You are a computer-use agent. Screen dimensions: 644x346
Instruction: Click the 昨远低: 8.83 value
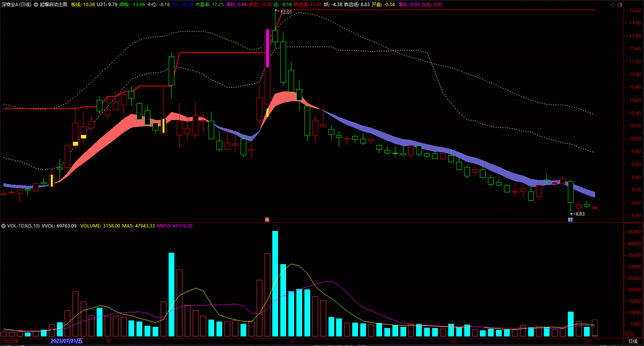(x=357, y=5)
